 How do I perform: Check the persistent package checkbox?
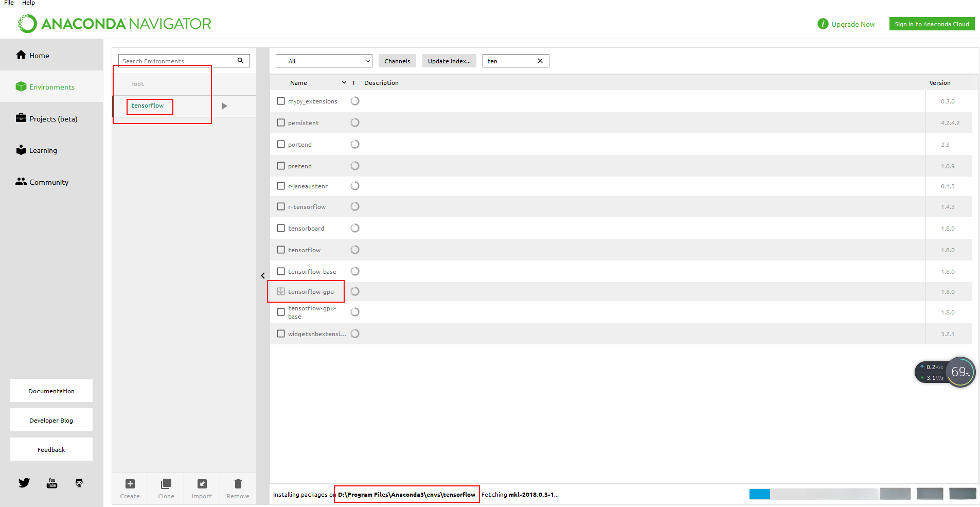(x=281, y=123)
